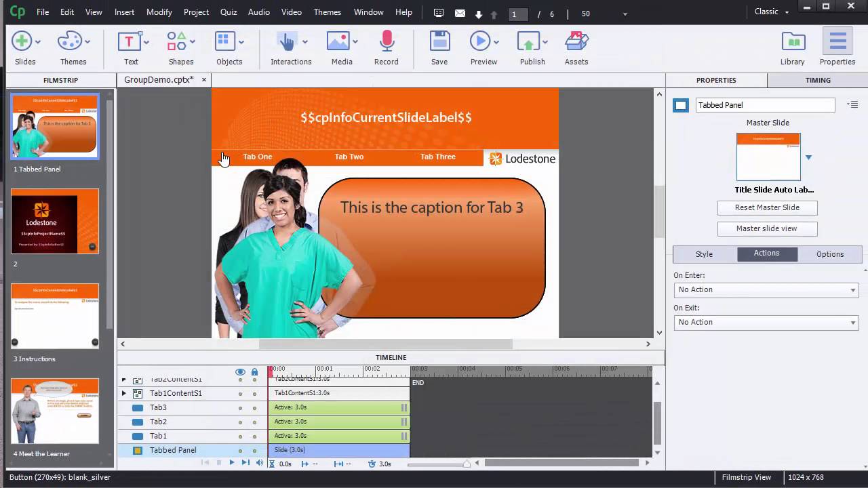Screen dimensions: 868x488
Task: Save the project with Save icon
Action: point(439,41)
